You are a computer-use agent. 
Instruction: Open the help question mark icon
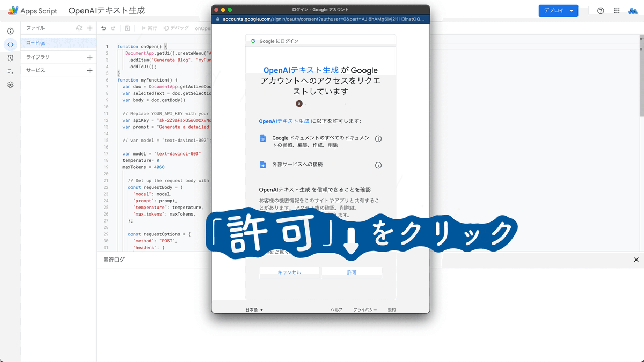(601, 11)
